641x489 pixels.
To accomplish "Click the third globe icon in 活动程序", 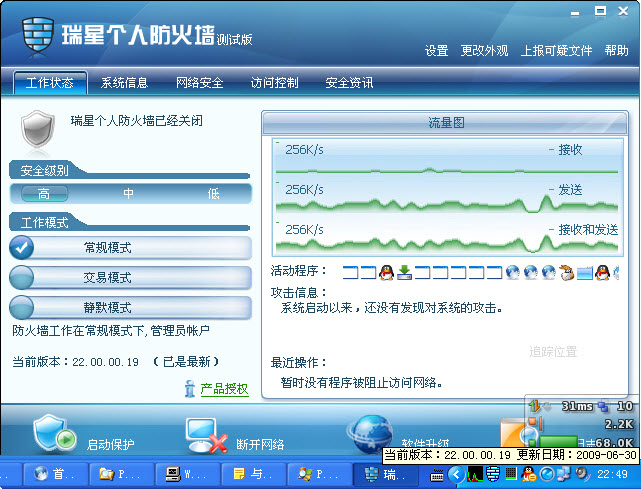I will click(549, 272).
